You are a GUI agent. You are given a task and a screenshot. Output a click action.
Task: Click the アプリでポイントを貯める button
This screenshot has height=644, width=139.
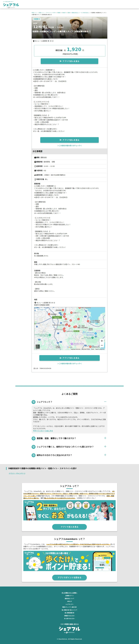tap(69, 578)
